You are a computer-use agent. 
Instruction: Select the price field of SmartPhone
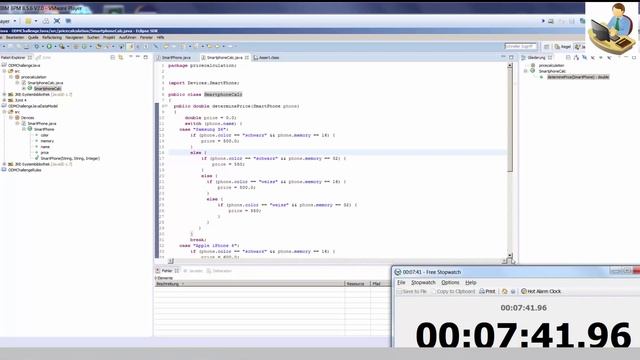44,152
